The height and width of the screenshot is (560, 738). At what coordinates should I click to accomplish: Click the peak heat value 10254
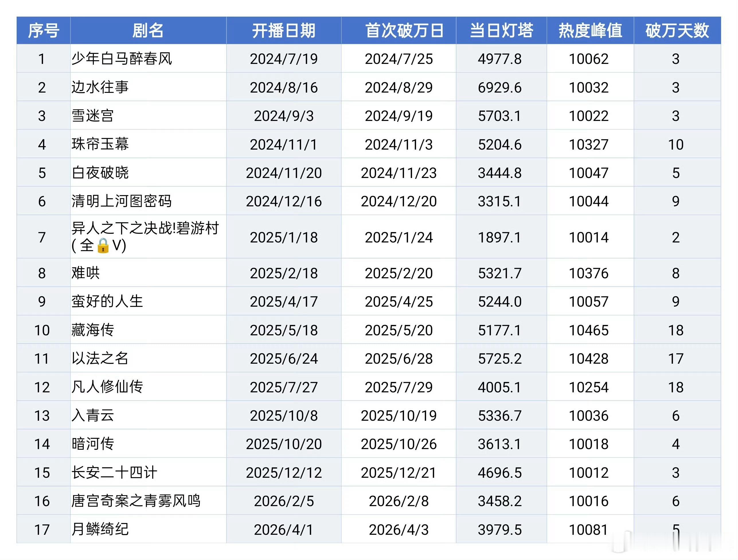[x=589, y=387]
